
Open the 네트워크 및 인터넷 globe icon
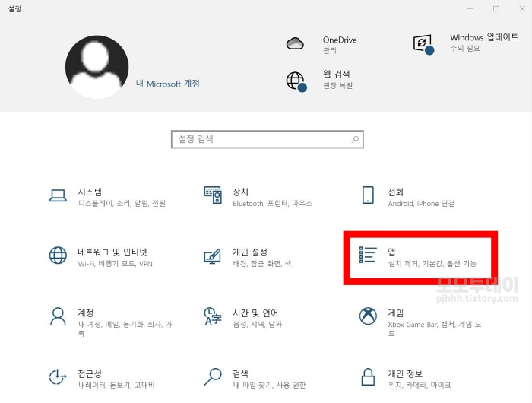coord(58,255)
